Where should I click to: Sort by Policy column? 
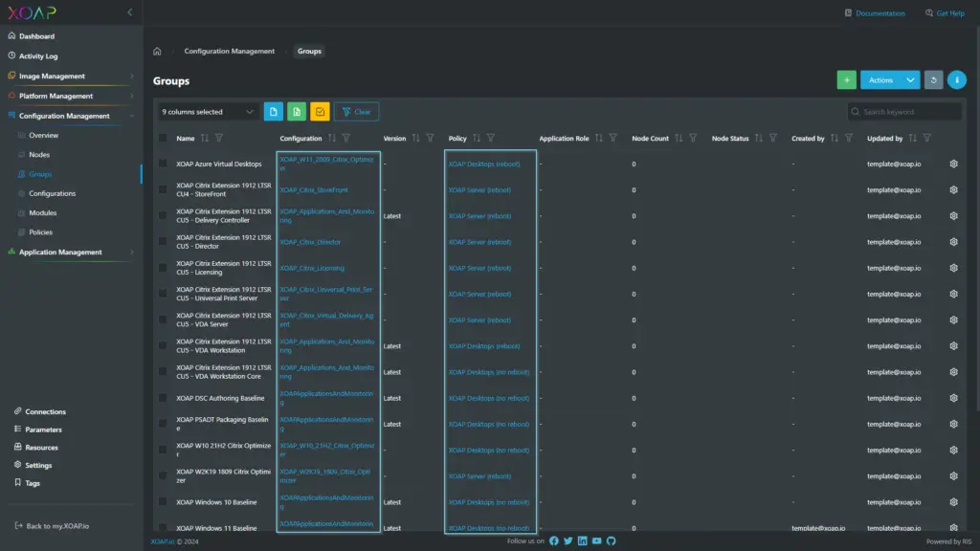pos(477,138)
